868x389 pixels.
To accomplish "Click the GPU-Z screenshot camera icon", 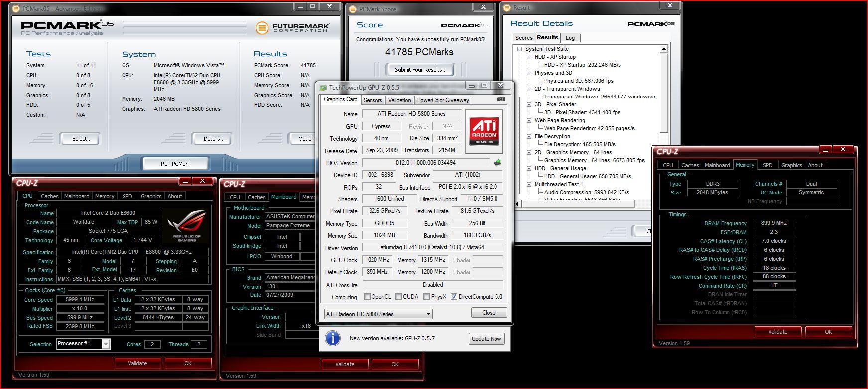I will (x=501, y=99).
